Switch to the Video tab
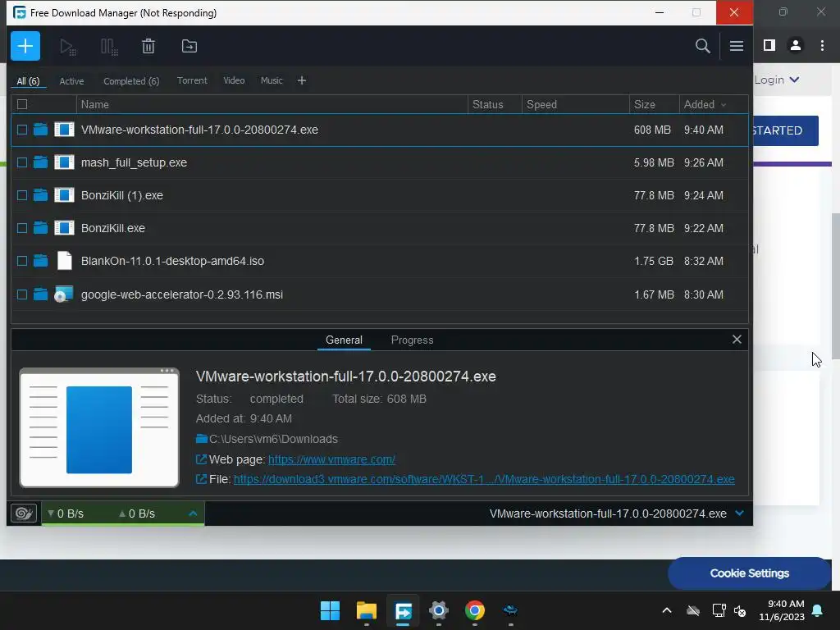The width and height of the screenshot is (840, 630). click(234, 80)
